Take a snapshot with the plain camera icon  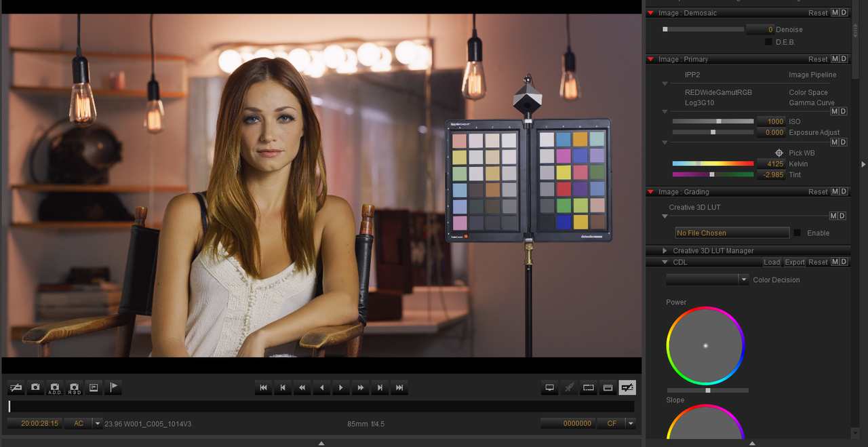point(36,387)
